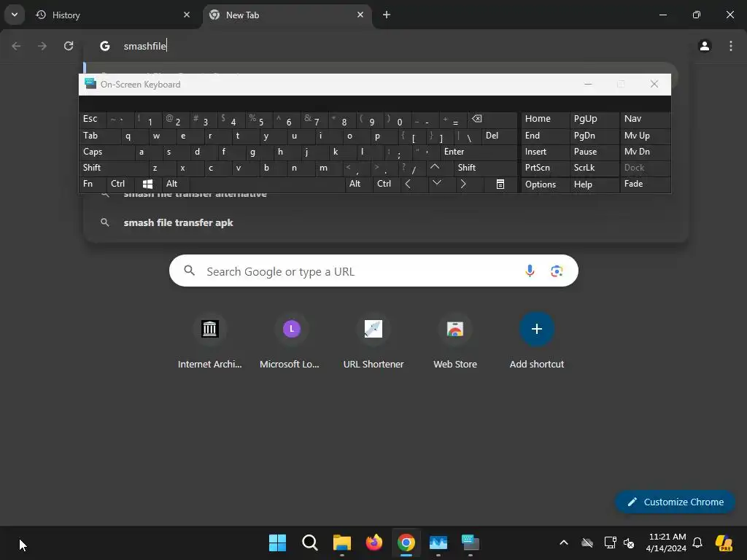Open the Internet Archive shortcut
Screen dimensions: 747x560
tap(209, 341)
